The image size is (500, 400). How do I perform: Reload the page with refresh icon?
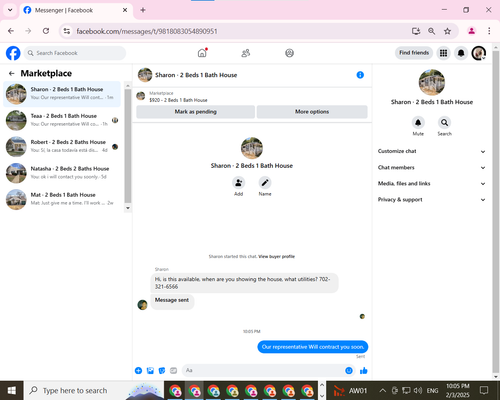46,31
